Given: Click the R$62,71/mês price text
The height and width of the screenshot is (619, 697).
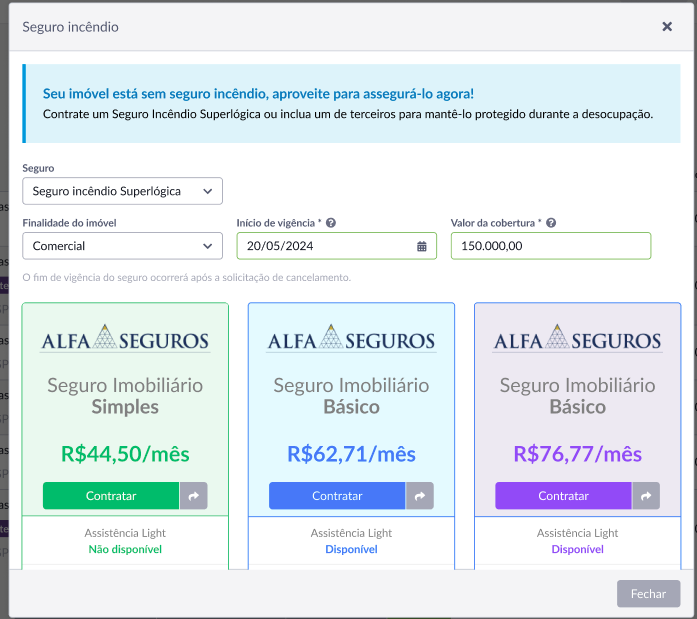Looking at the screenshot, I should click(351, 454).
